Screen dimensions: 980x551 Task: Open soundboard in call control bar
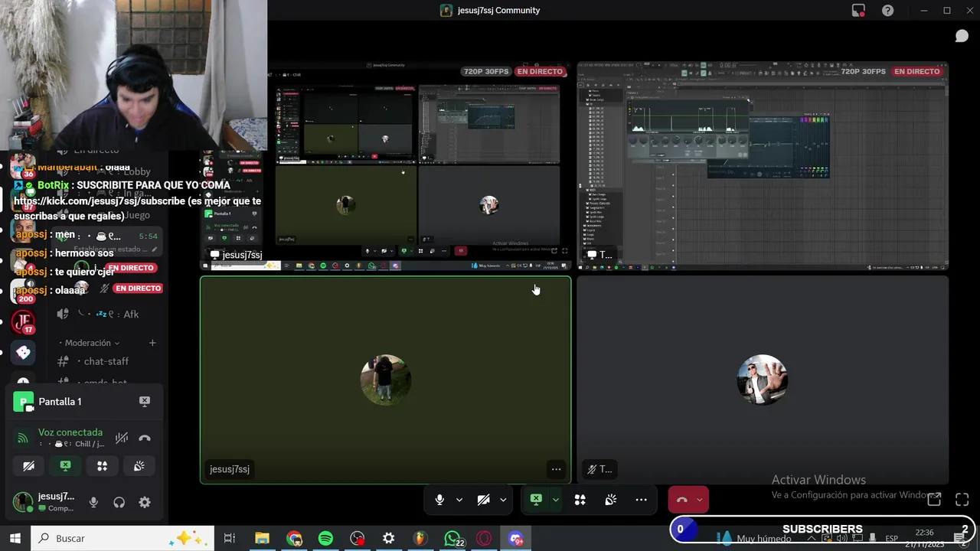[x=610, y=500]
